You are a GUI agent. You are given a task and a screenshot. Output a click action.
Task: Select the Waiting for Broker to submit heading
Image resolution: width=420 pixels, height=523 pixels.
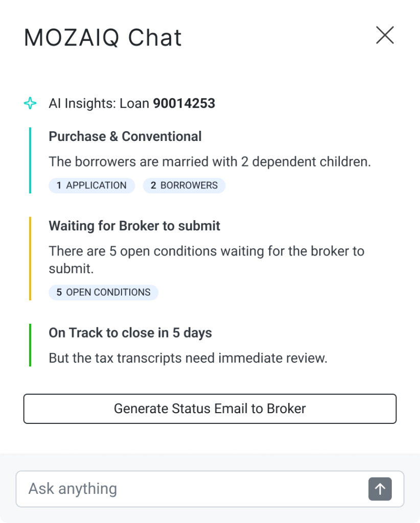click(134, 226)
